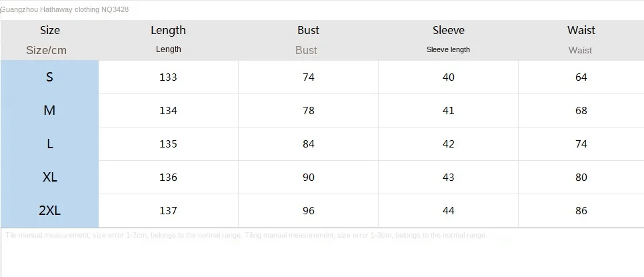Select the Length column header

(169, 30)
